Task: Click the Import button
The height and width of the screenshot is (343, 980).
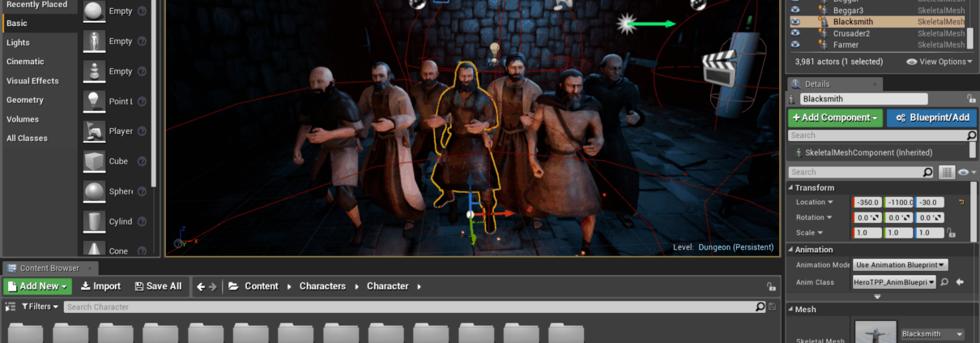Action: pyautogui.click(x=100, y=286)
